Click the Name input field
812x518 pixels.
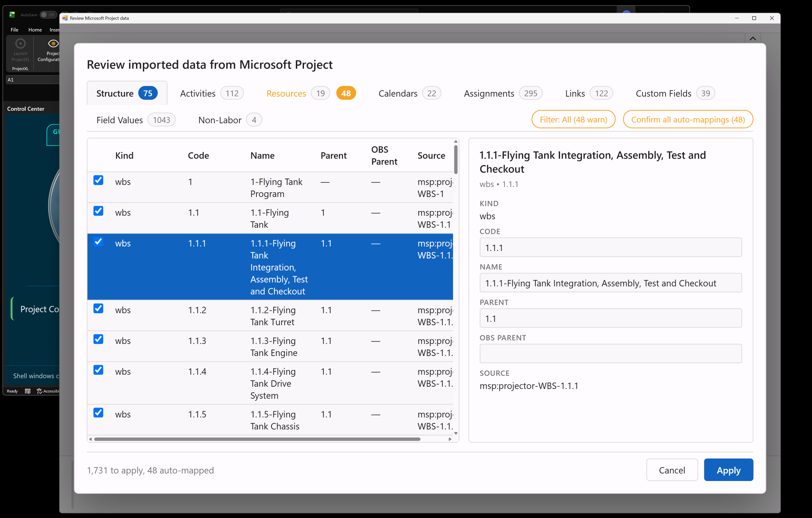610,283
